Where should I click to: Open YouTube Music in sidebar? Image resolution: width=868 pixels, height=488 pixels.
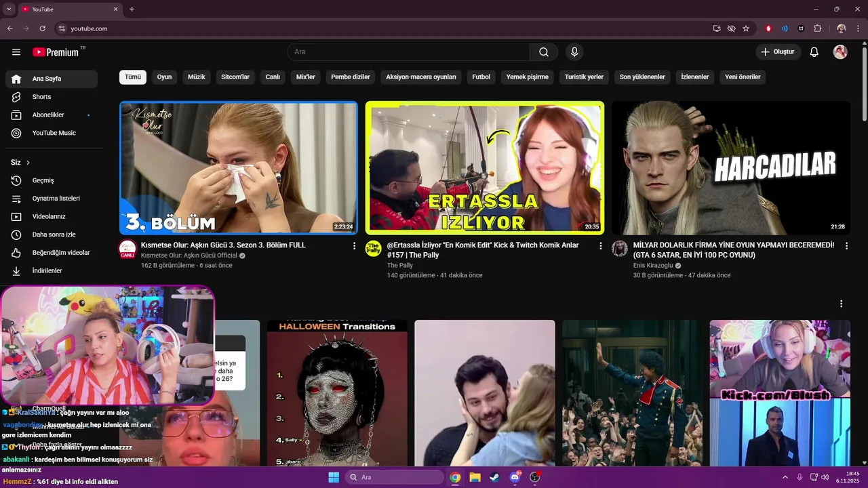coord(52,133)
